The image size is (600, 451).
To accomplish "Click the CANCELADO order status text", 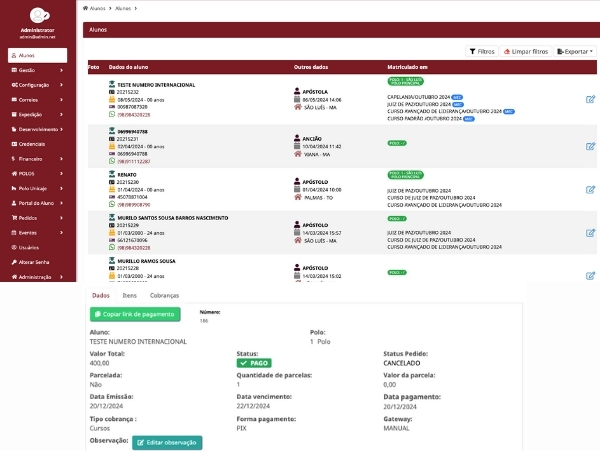I will 402,363.
